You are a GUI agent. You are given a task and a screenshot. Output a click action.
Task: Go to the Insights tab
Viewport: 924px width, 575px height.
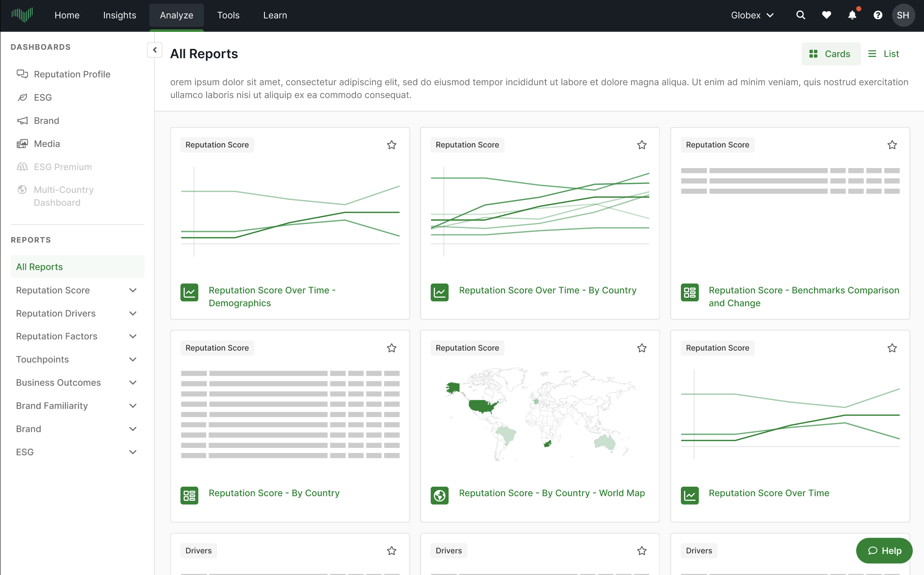click(x=120, y=15)
